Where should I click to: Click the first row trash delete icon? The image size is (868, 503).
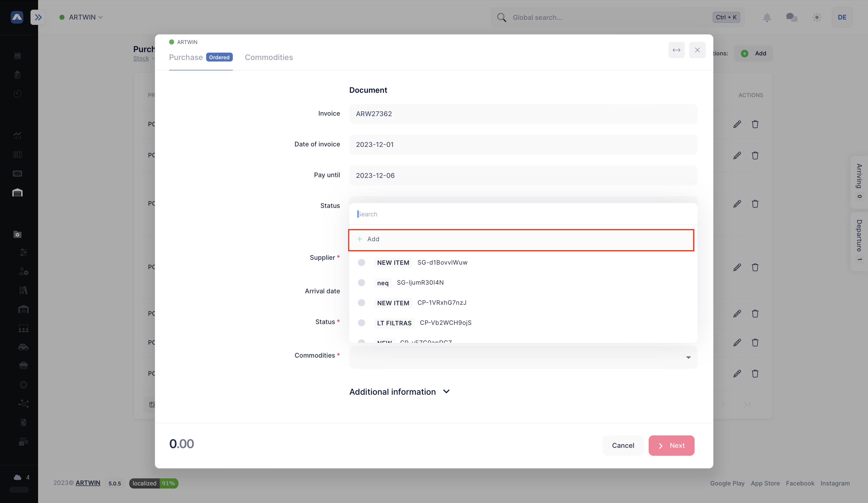[x=755, y=124]
